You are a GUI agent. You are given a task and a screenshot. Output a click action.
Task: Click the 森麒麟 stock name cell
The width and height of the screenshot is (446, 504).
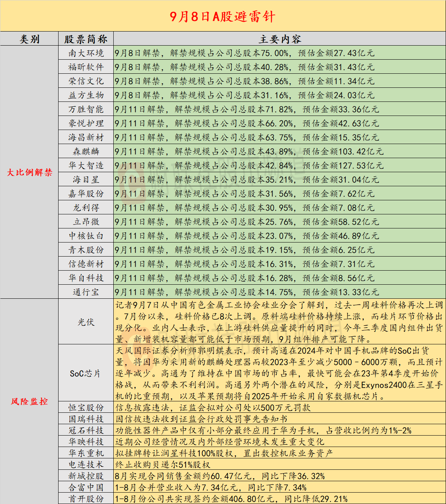tap(86, 152)
